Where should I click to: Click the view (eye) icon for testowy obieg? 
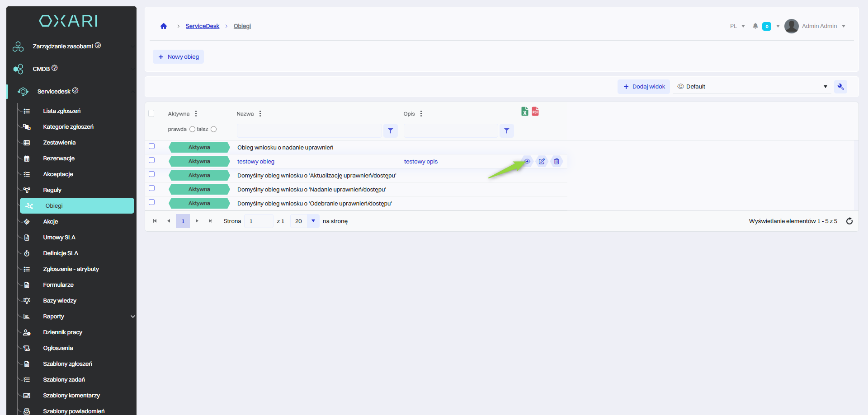tap(527, 161)
